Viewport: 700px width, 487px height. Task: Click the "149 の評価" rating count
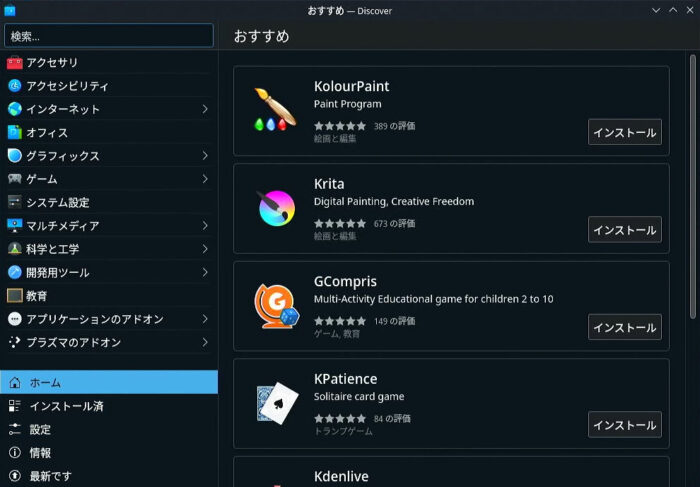pyautogui.click(x=395, y=321)
